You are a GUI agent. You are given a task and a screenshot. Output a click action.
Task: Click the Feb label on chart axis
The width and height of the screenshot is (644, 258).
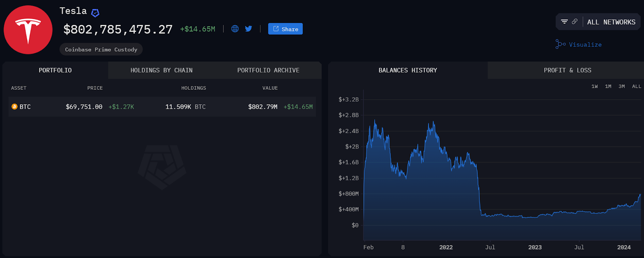pyautogui.click(x=368, y=247)
